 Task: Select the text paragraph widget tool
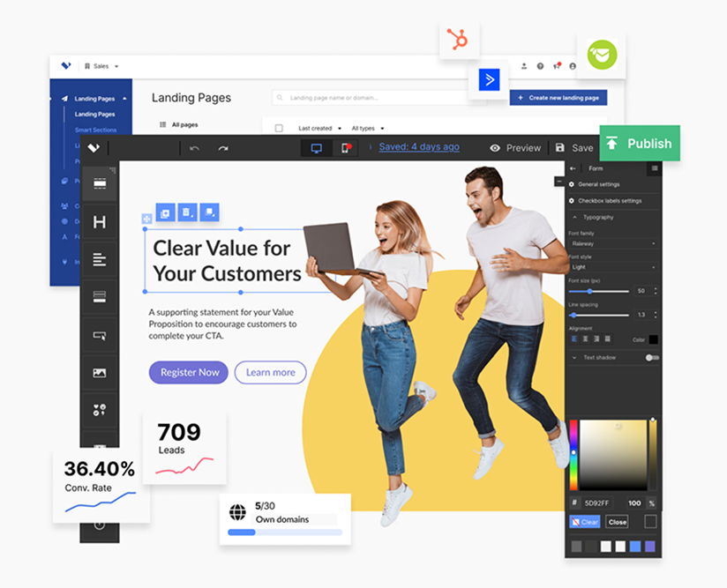[100, 259]
